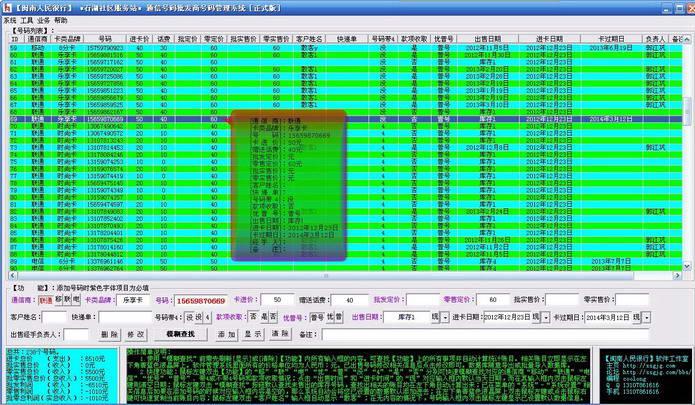This screenshot has width=695, height=405.
Task: Open the 系统 menu
Action: tap(10, 19)
